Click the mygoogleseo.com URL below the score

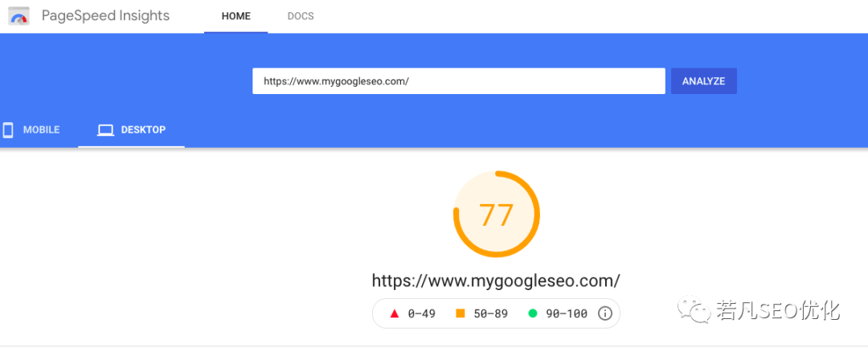pos(496,280)
